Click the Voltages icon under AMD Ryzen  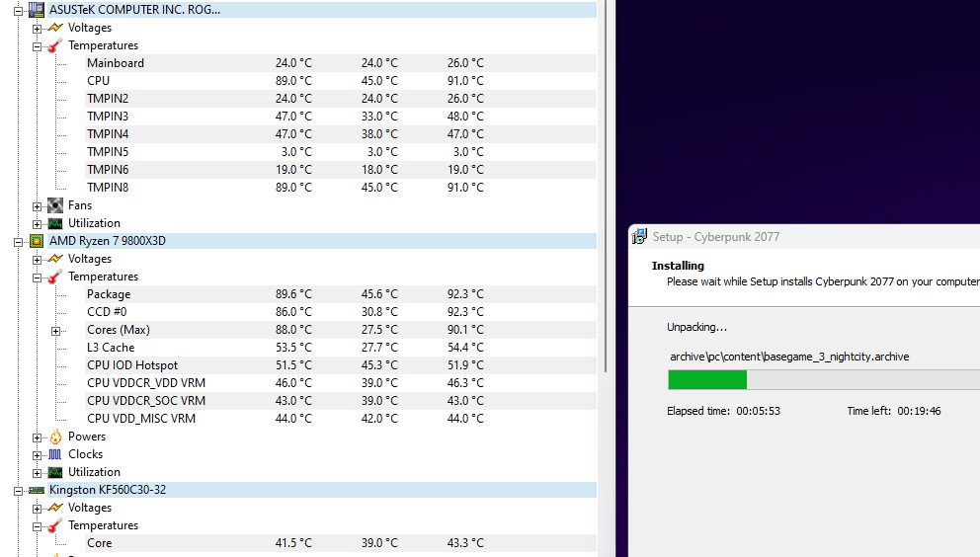pos(55,259)
